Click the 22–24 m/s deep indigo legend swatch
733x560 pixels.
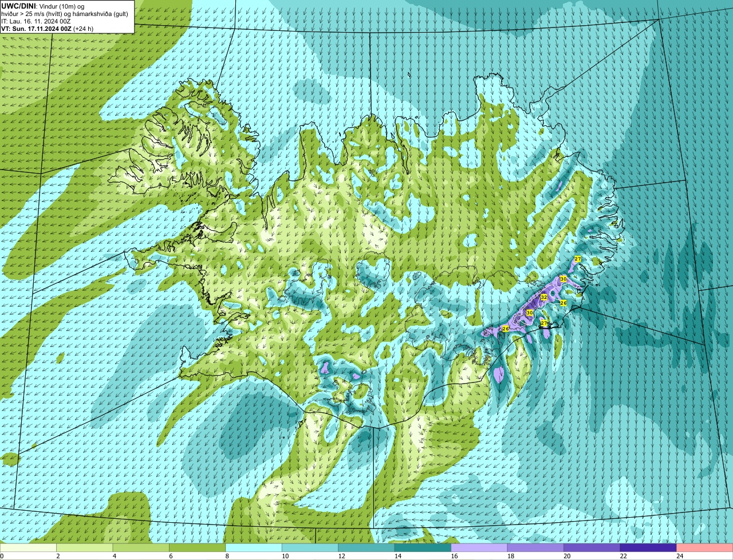click(649, 547)
